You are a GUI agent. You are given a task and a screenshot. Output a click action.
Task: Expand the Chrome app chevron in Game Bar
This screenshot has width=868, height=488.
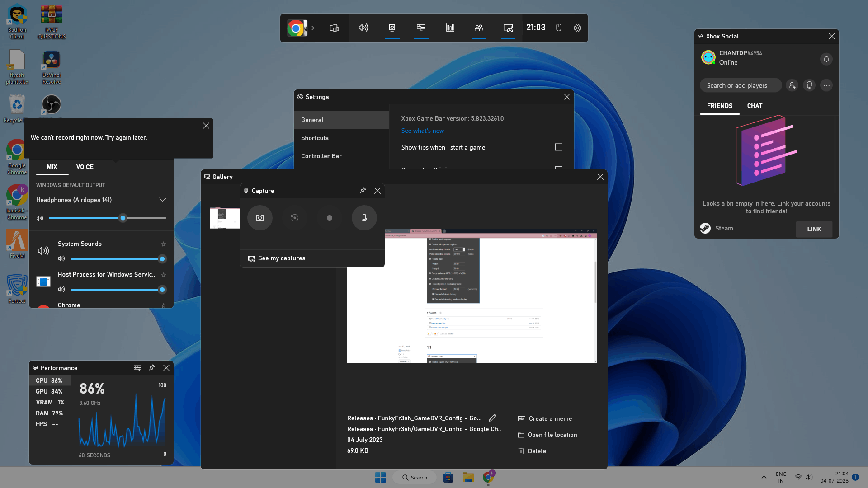click(312, 28)
